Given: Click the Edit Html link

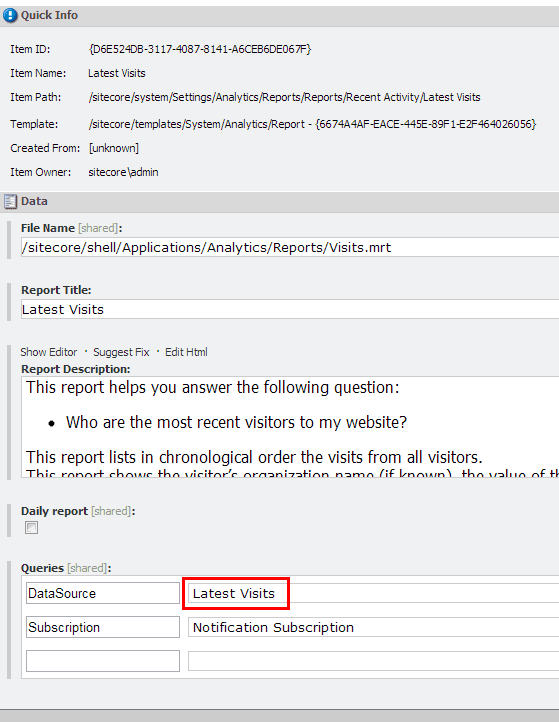Looking at the screenshot, I should [186, 352].
